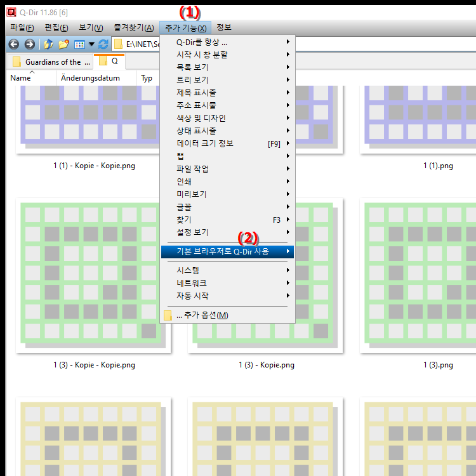This screenshot has height=476, width=476.
Task: Open the 보기(V) menu
Action: (x=91, y=28)
